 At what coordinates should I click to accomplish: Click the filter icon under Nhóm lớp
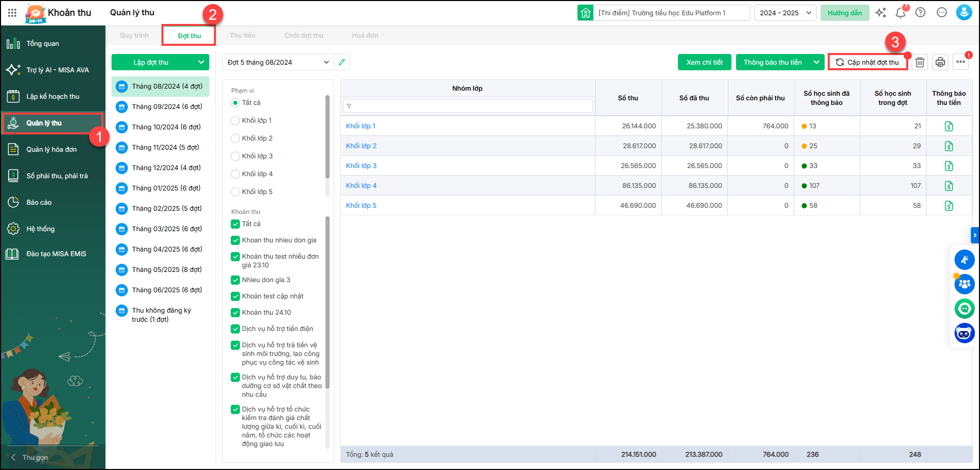[349, 106]
